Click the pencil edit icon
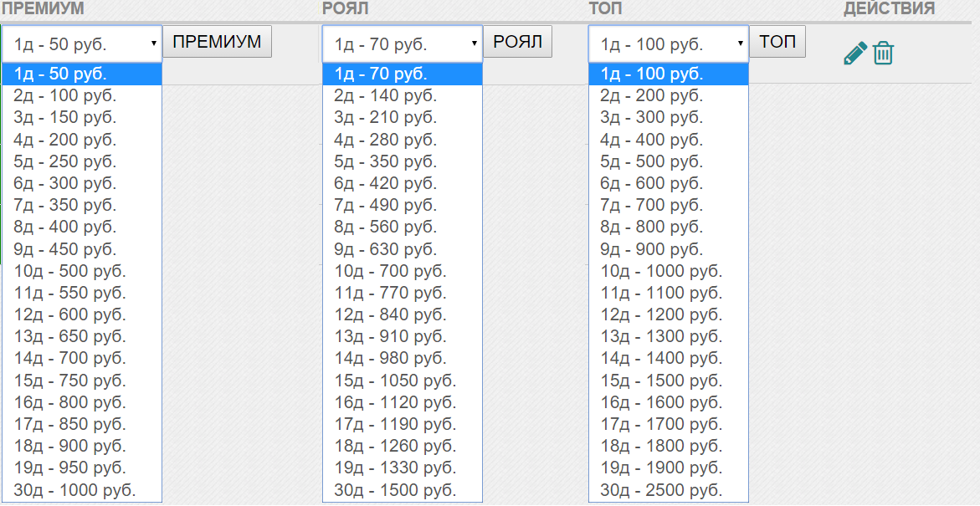980x506 pixels. 854,54
